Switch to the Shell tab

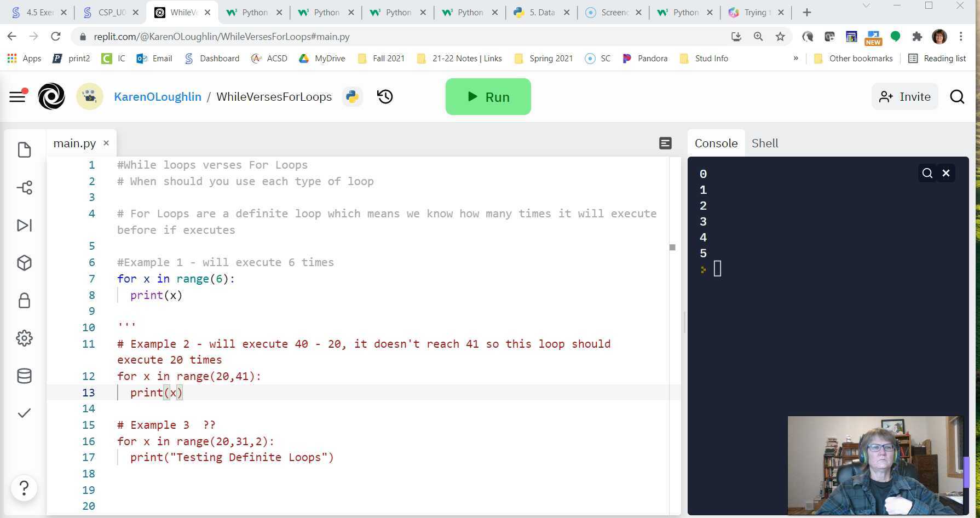pyautogui.click(x=764, y=143)
